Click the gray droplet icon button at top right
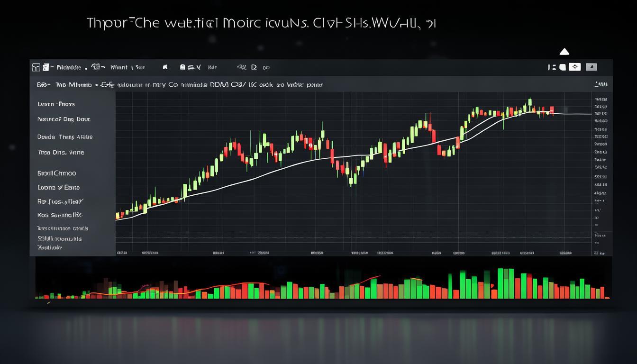The image size is (637, 364). 591,67
